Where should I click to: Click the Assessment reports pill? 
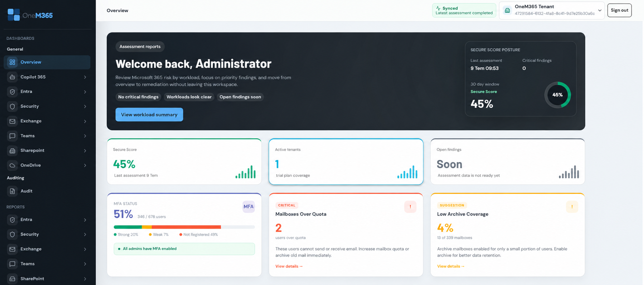tap(140, 46)
